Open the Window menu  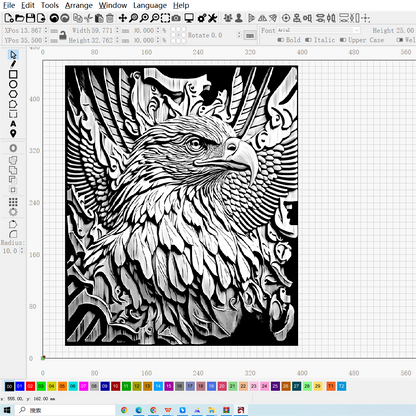(113, 5)
